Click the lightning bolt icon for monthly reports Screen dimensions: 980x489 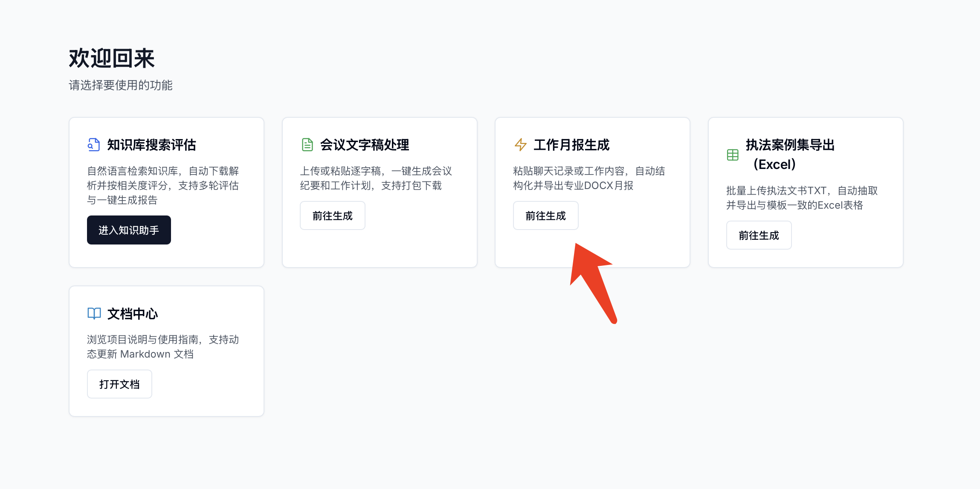tap(520, 145)
